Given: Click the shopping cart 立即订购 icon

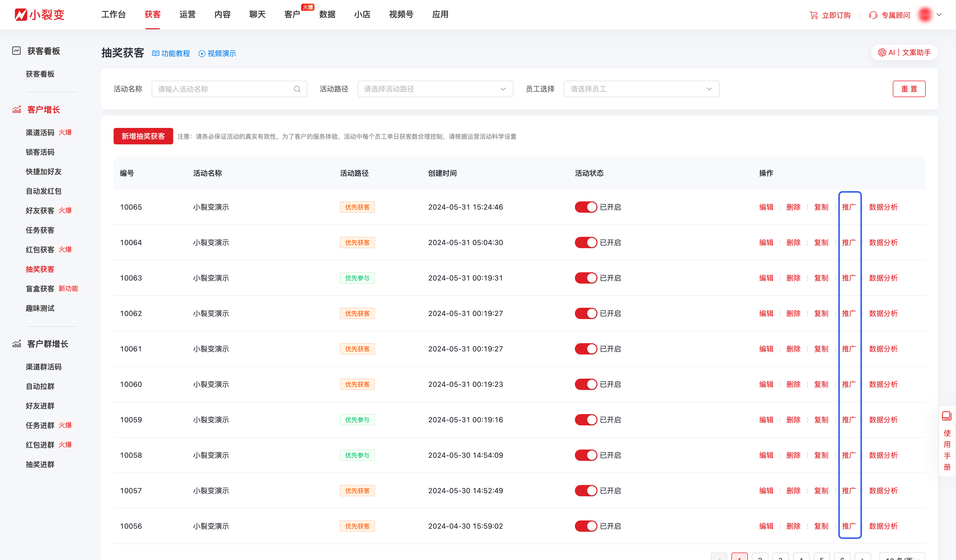Looking at the screenshot, I should pyautogui.click(x=813, y=15).
